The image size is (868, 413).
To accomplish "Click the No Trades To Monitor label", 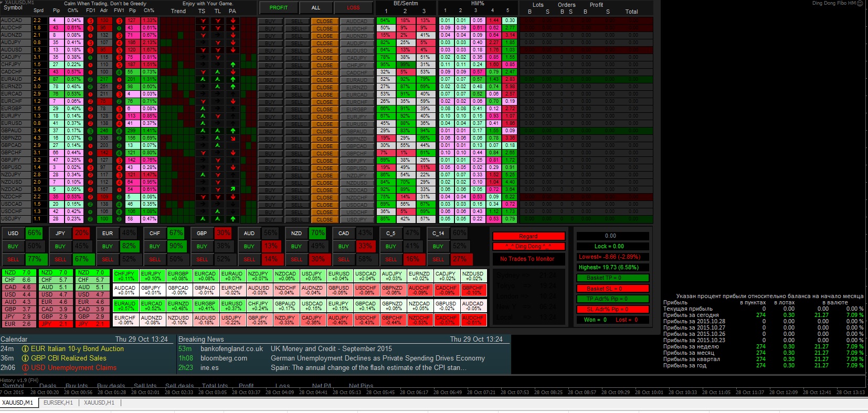I will point(527,259).
